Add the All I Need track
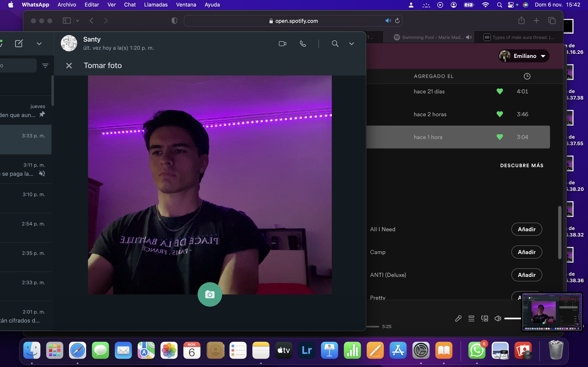 pyautogui.click(x=527, y=229)
